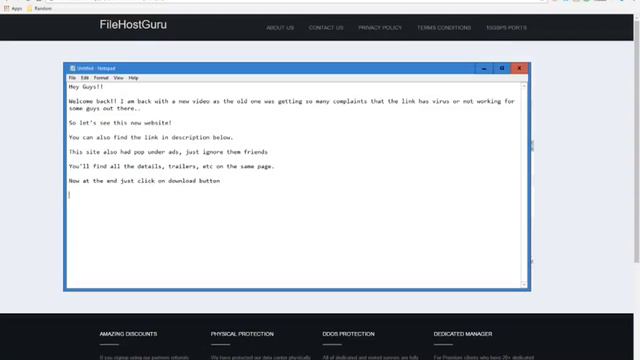Open the Notepad Format menu
640x360 pixels.
pos(101,78)
